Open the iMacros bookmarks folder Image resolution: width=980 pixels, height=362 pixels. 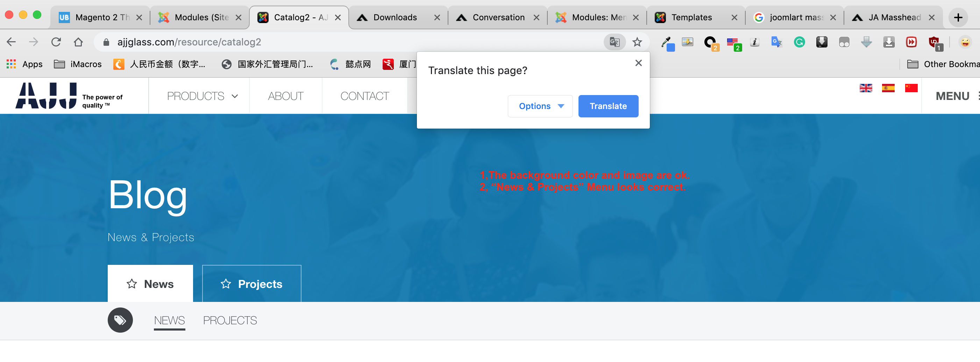[78, 64]
